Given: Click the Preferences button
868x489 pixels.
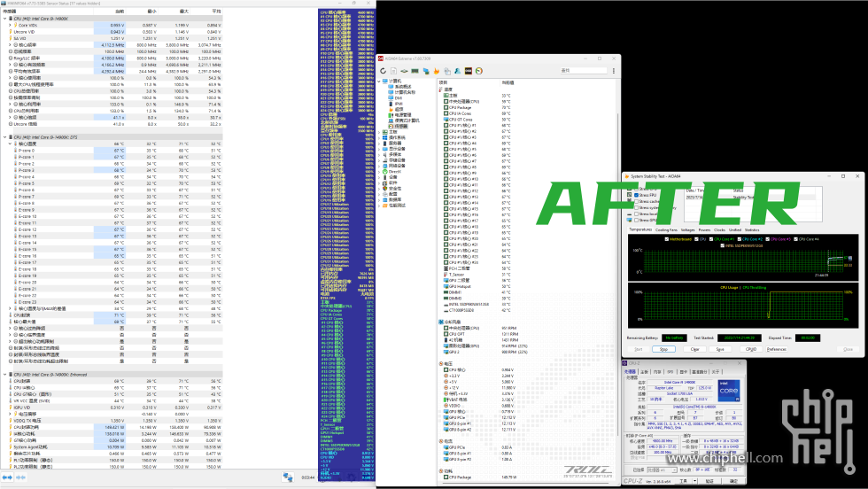Looking at the screenshot, I should (776, 349).
